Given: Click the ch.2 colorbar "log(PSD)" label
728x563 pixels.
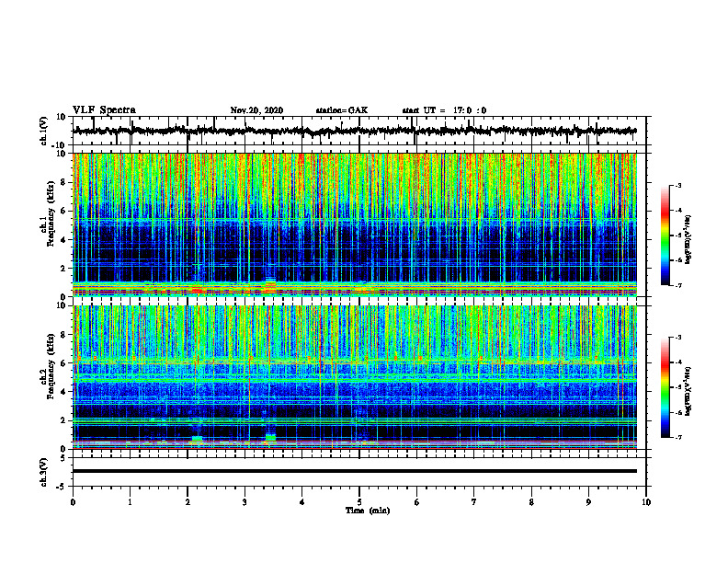Looking at the screenshot, I should click(x=688, y=391).
